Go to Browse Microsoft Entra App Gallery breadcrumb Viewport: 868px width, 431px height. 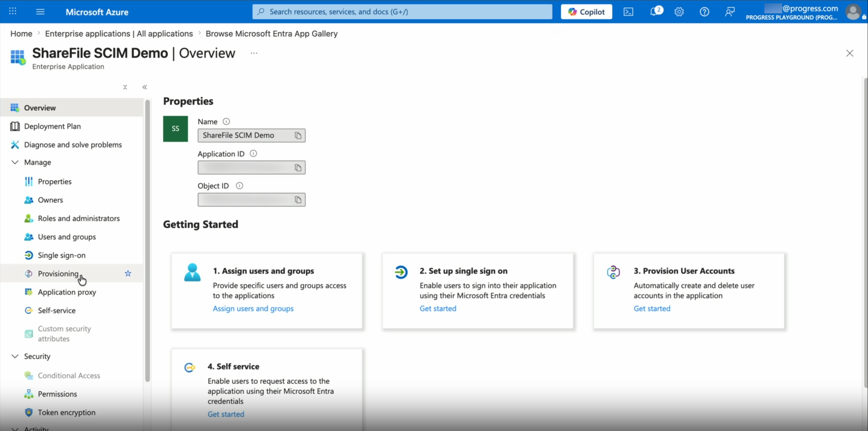(x=271, y=34)
